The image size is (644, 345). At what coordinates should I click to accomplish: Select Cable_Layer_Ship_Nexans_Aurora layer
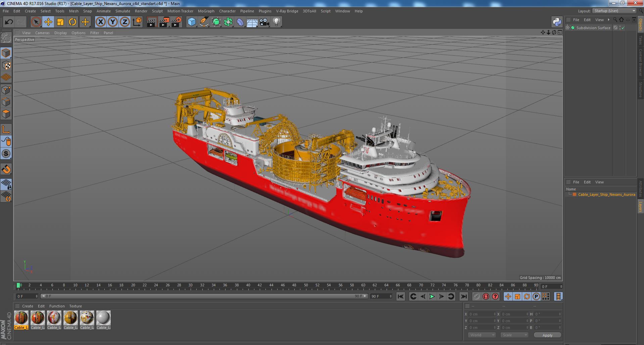(606, 194)
